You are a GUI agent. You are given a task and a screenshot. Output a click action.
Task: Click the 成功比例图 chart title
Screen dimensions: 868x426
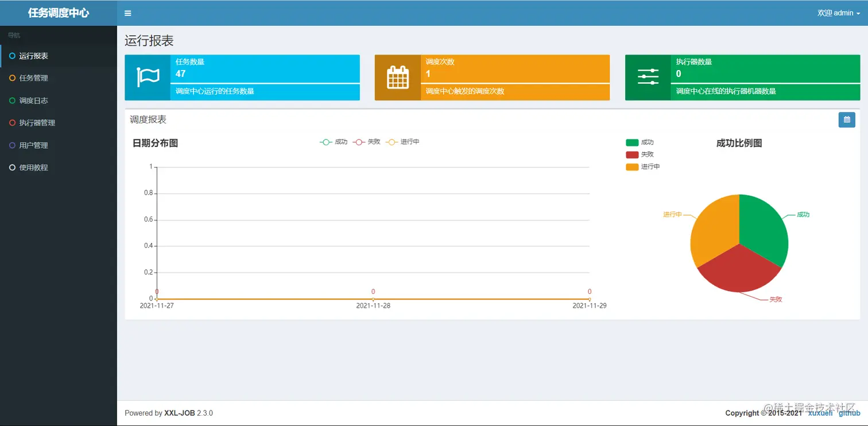pos(739,143)
